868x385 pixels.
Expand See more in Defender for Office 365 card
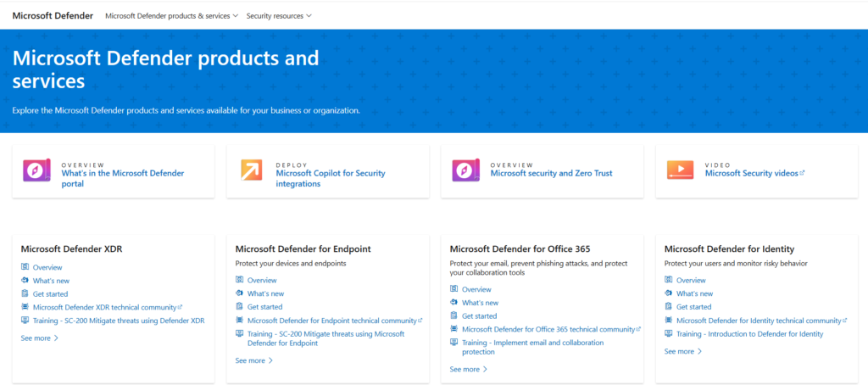point(469,369)
